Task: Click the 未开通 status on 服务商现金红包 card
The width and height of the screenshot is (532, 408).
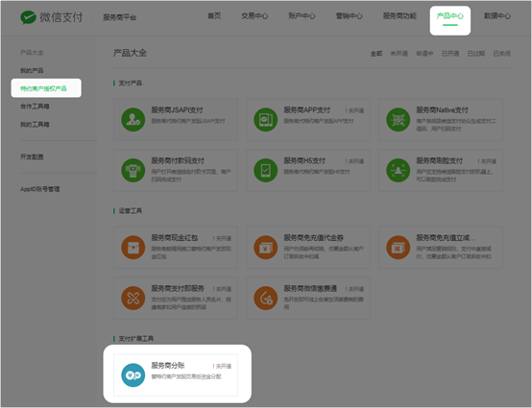Action: click(x=222, y=238)
